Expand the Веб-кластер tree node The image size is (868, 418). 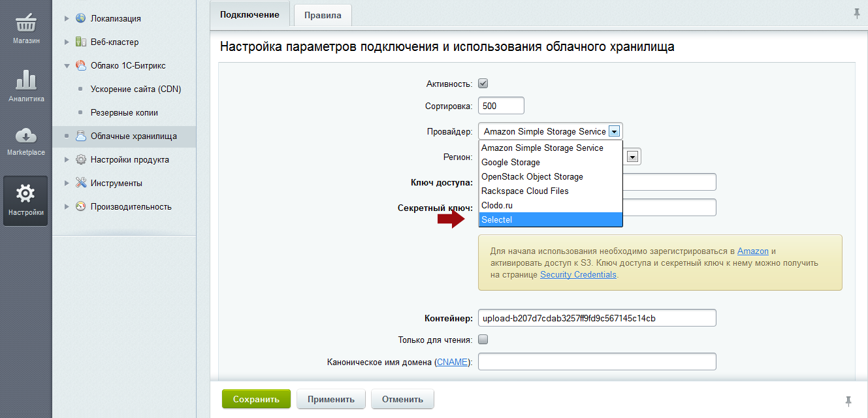67,42
